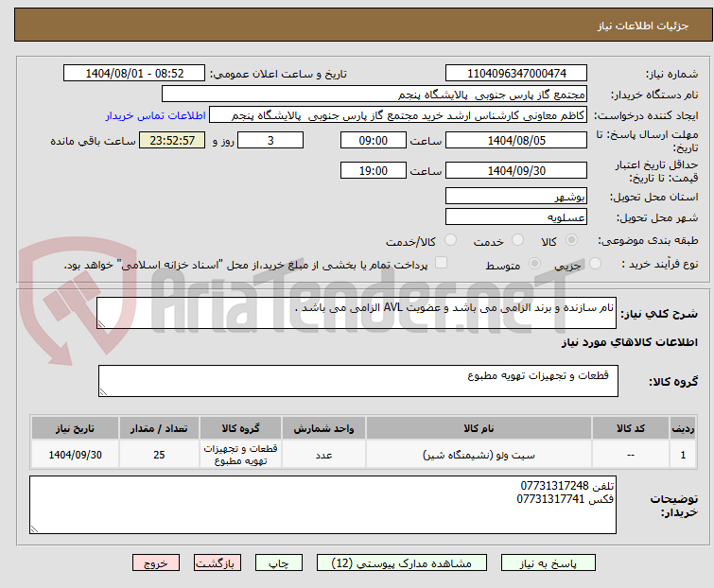This screenshot has width=714, height=588.
Task: Click the delivery province field 'بوشهر'
Action: coord(516,196)
